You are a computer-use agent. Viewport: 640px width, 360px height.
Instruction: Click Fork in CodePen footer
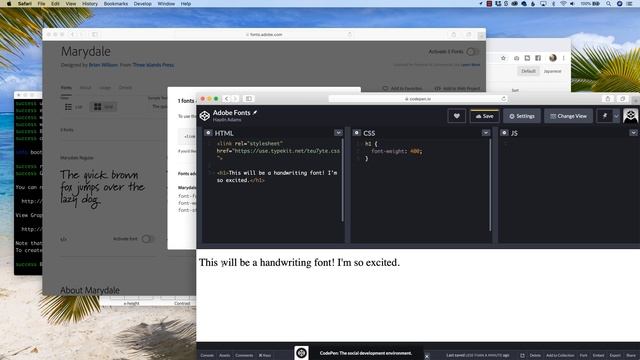[583, 356]
